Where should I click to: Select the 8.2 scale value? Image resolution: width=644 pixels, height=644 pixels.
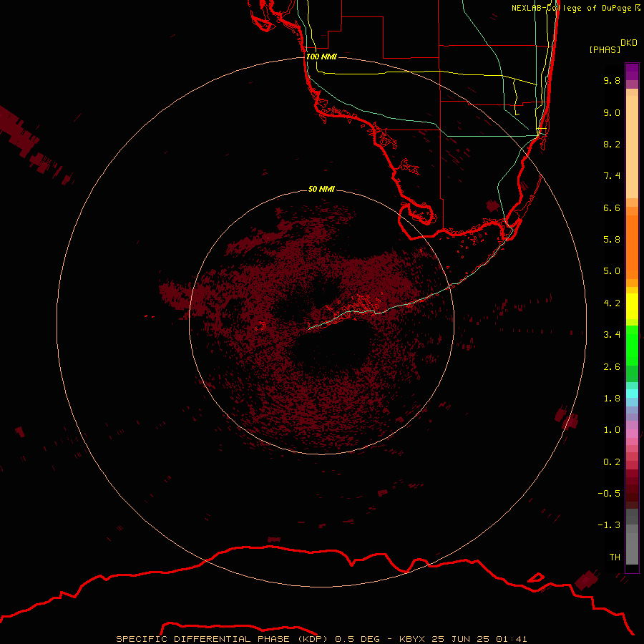(x=612, y=144)
